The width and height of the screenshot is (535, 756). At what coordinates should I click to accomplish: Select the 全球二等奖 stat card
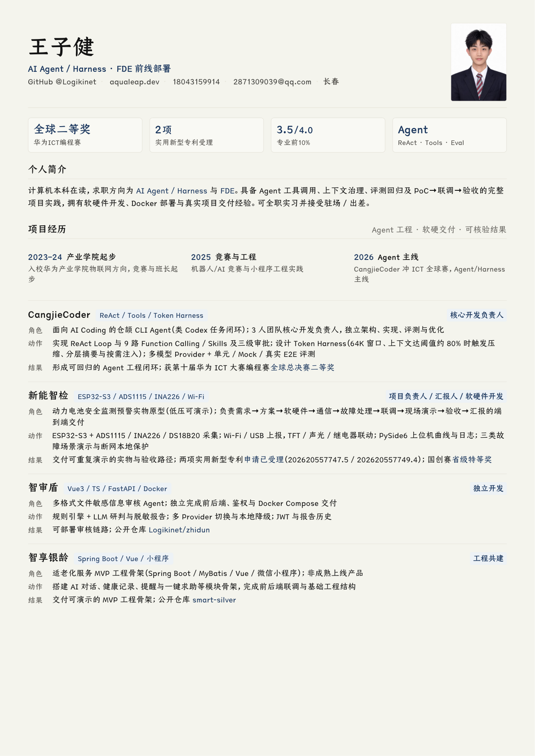[x=85, y=135]
